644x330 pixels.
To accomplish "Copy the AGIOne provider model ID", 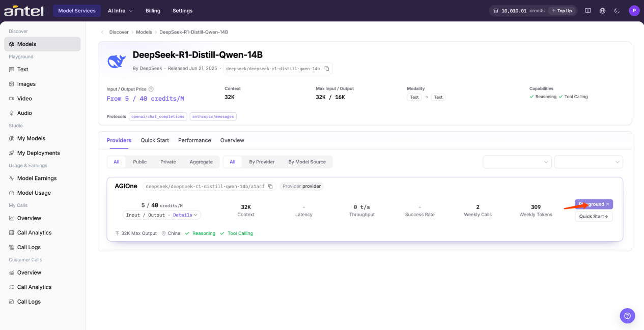I will (270, 187).
